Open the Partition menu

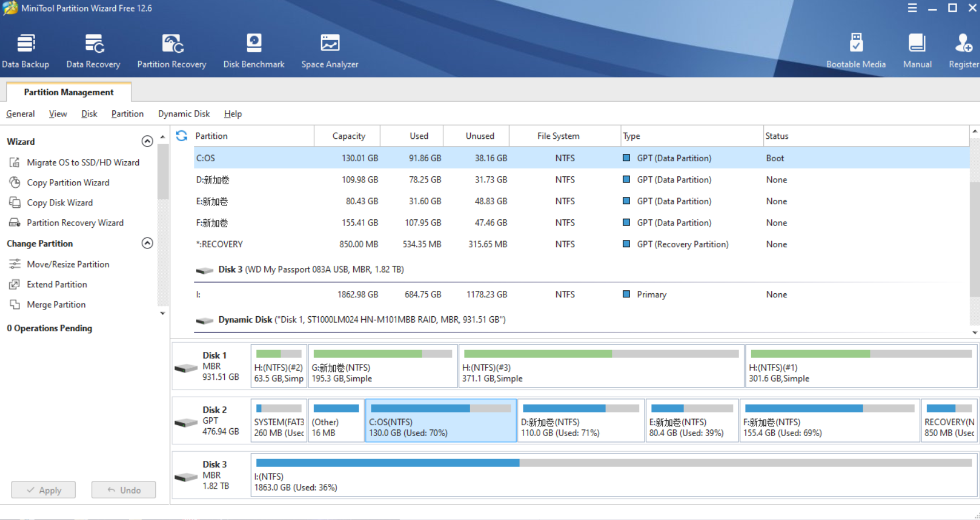[127, 114]
